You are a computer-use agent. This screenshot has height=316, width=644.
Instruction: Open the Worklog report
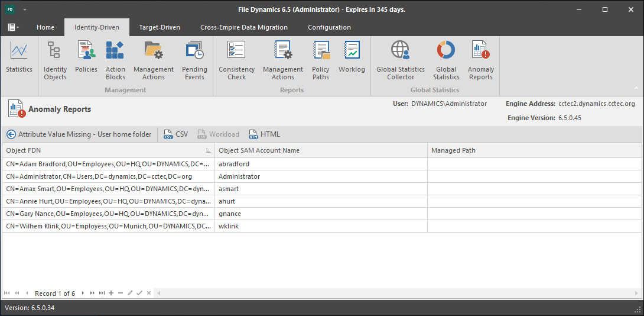[352, 58]
